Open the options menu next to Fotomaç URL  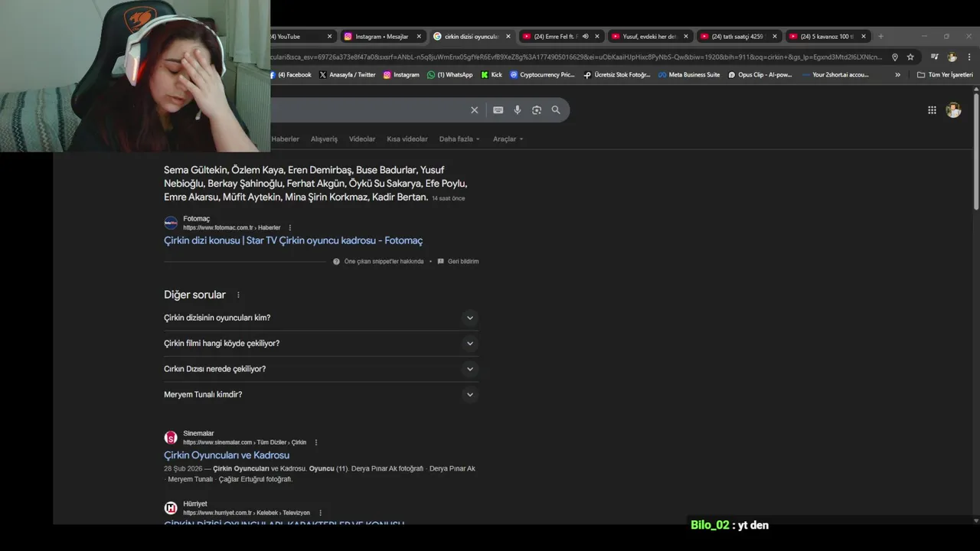[289, 227]
